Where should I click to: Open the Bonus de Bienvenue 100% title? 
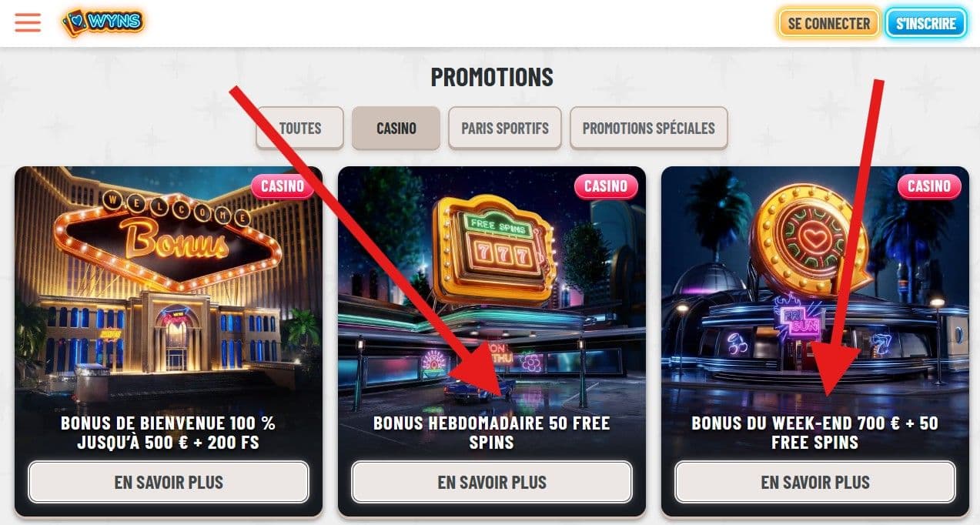[x=169, y=433]
